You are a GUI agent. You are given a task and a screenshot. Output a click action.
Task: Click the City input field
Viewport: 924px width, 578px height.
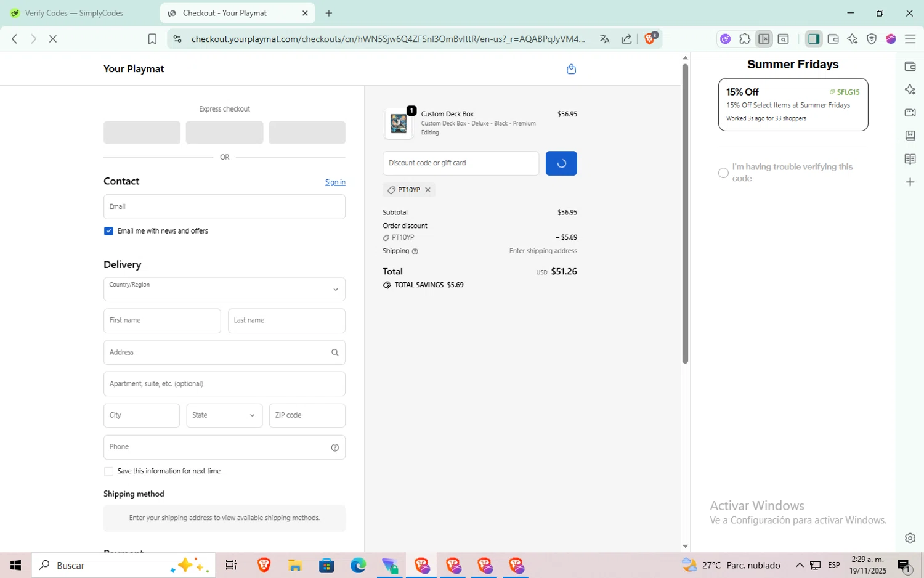(142, 415)
